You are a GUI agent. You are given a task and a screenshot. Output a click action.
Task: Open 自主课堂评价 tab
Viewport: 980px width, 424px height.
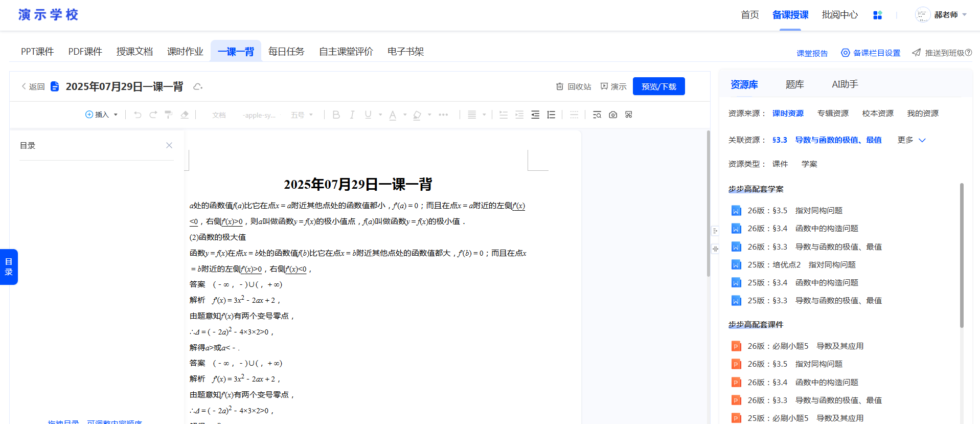[x=346, y=52]
